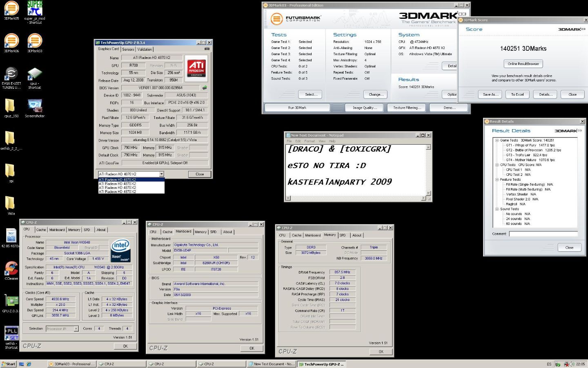Viewport: 588px width, 368px height.
Task: Click the Futuremark logo in 3DMark03 window
Action: 296,19
